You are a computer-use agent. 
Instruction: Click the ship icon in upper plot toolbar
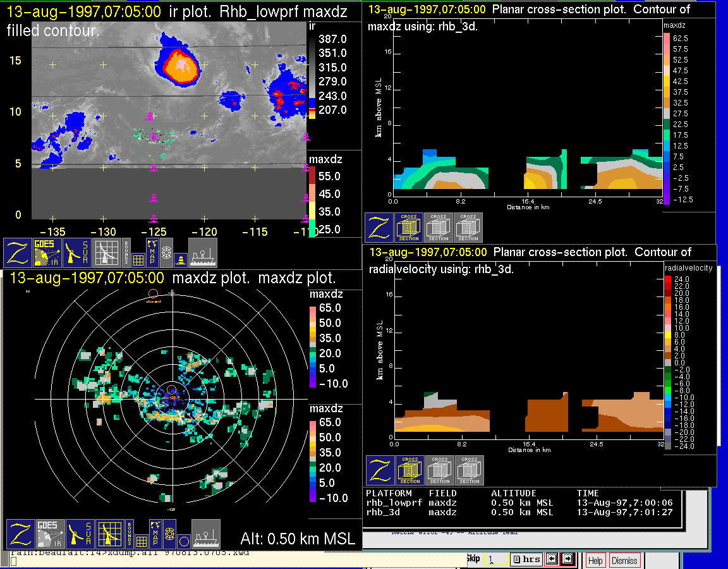coord(203,252)
